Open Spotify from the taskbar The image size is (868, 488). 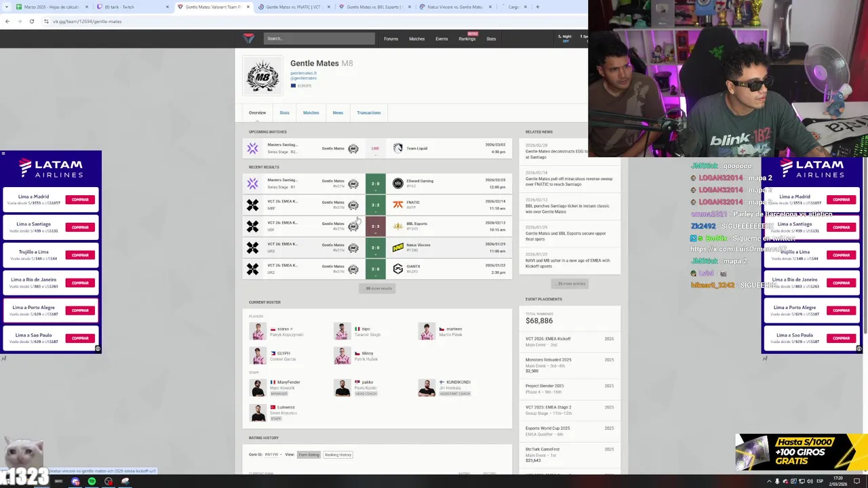[x=92, y=481]
